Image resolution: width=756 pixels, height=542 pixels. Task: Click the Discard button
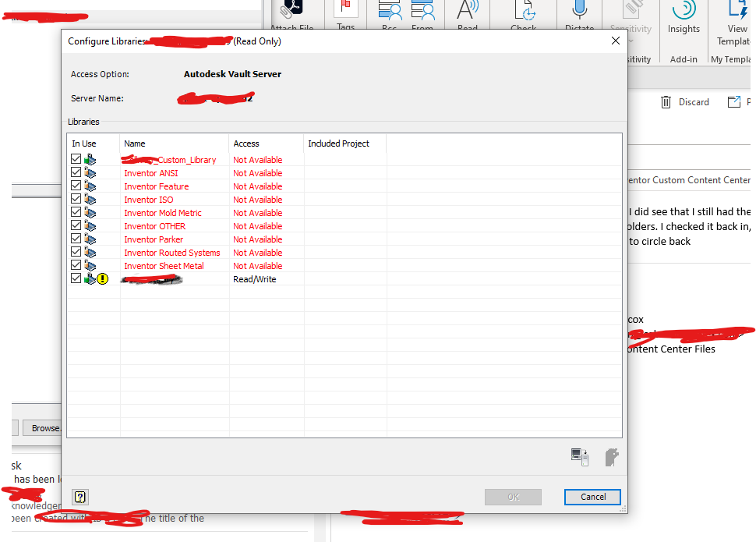684,101
